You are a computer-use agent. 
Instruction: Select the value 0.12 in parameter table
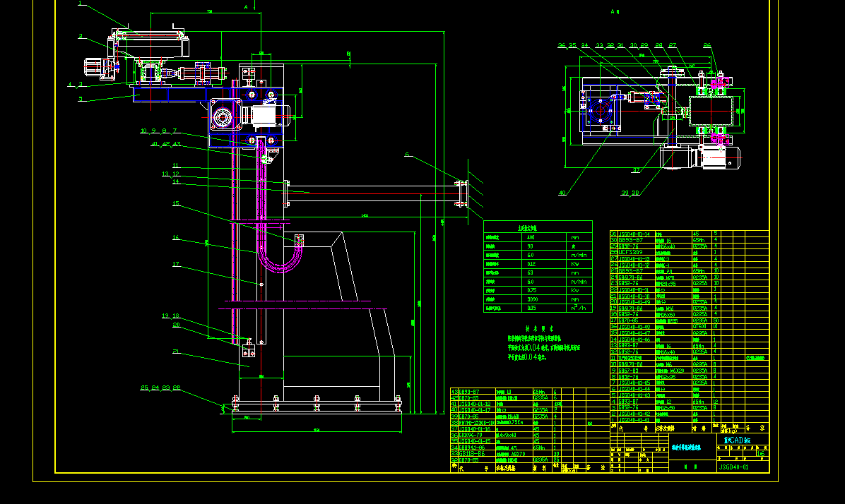pyautogui.click(x=531, y=264)
